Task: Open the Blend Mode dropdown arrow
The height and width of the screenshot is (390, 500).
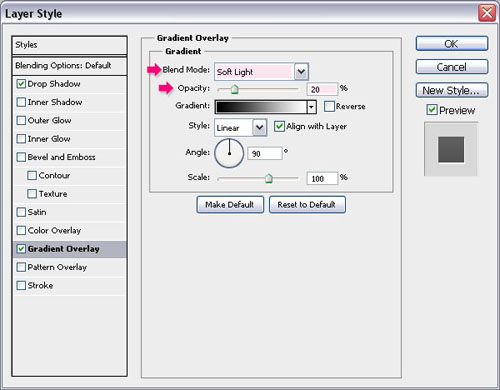Action: (x=301, y=72)
